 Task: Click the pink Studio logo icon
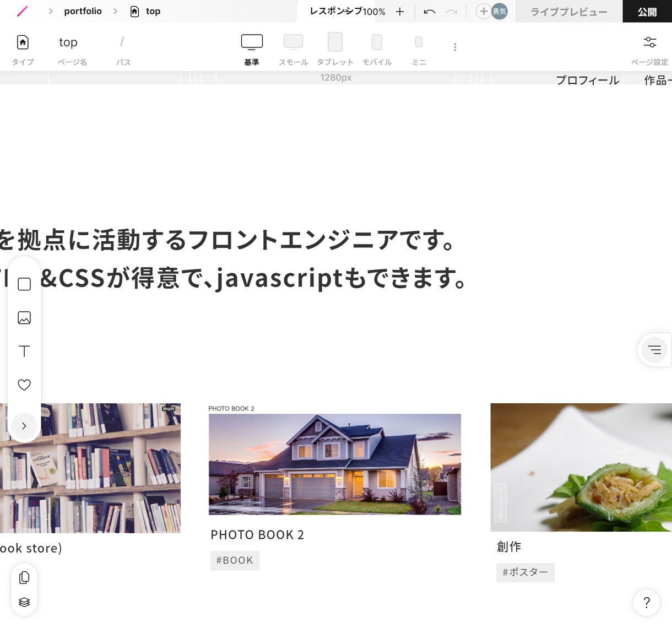[22, 11]
